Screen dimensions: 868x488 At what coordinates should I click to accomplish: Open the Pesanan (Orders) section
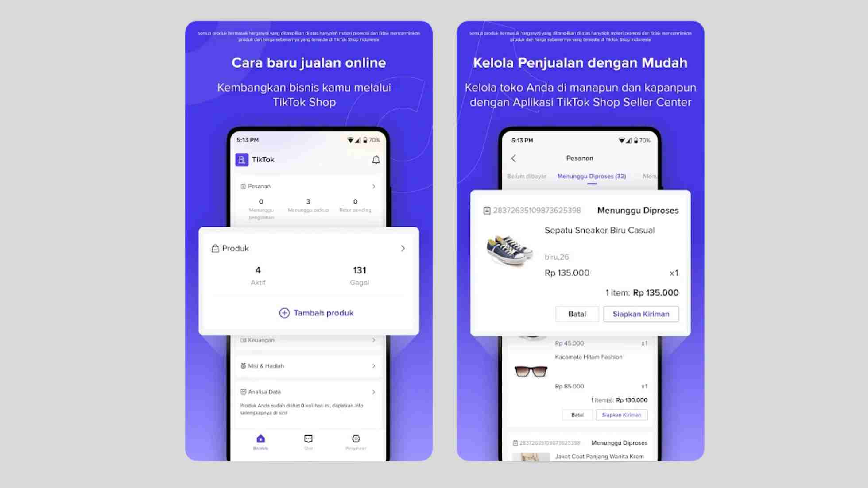[x=308, y=185]
